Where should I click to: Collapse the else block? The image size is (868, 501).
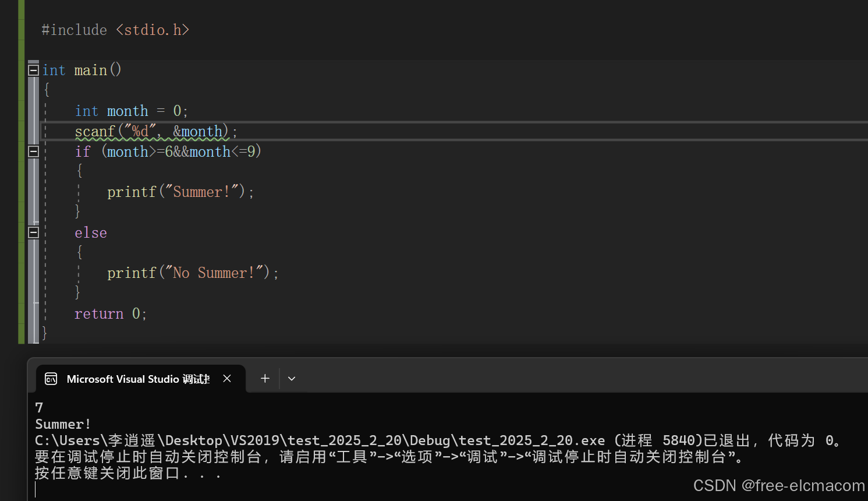[33, 232]
